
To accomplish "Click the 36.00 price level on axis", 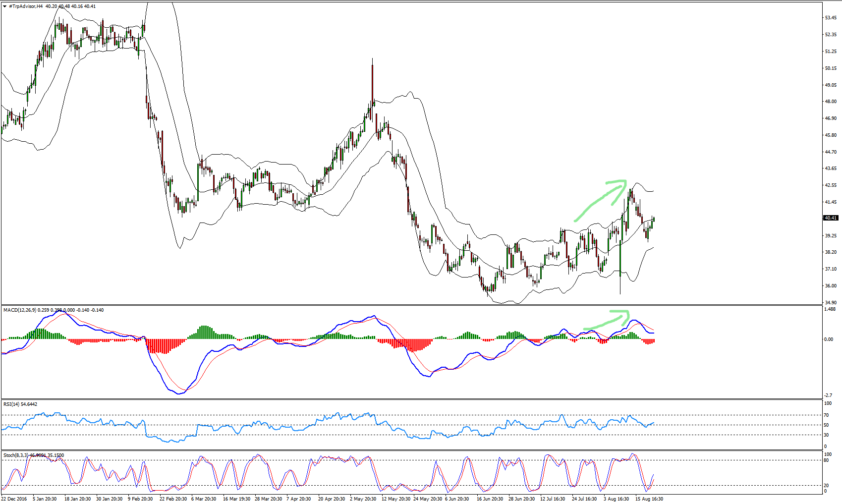I will (831, 286).
